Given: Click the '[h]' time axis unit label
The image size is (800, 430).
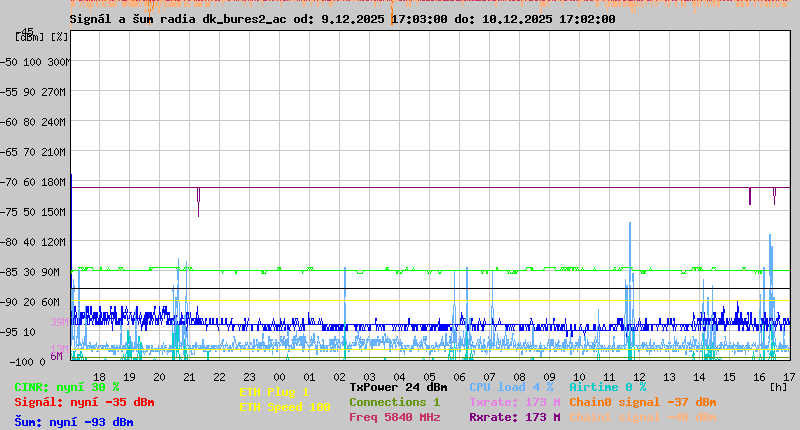Looking at the screenshot, I should 779,387.
